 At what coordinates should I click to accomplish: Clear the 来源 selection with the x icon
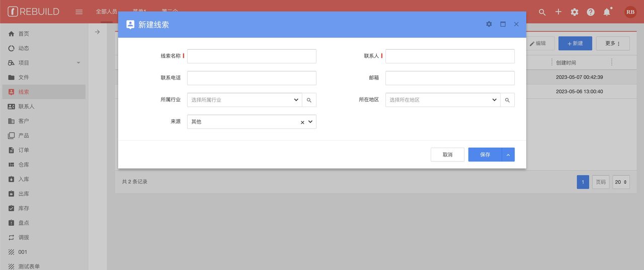(302, 122)
